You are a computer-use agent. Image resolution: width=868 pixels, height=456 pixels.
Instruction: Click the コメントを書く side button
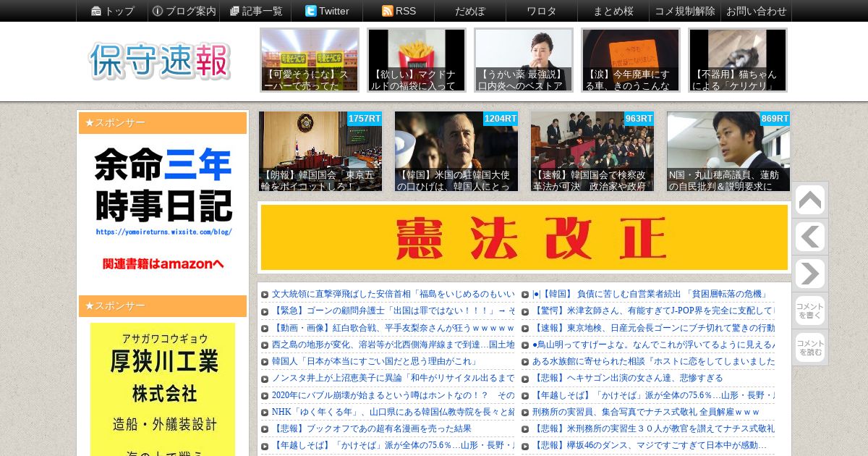tap(809, 311)
